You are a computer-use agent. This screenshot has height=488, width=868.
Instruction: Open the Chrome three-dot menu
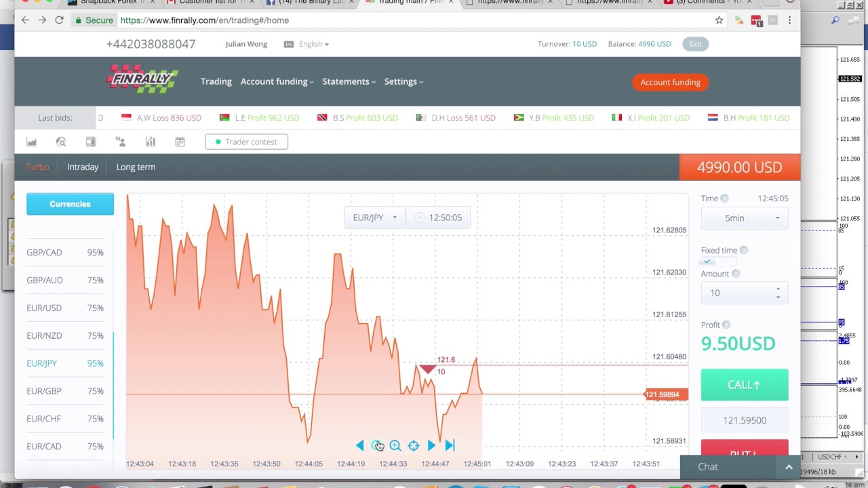coord(789,20)
